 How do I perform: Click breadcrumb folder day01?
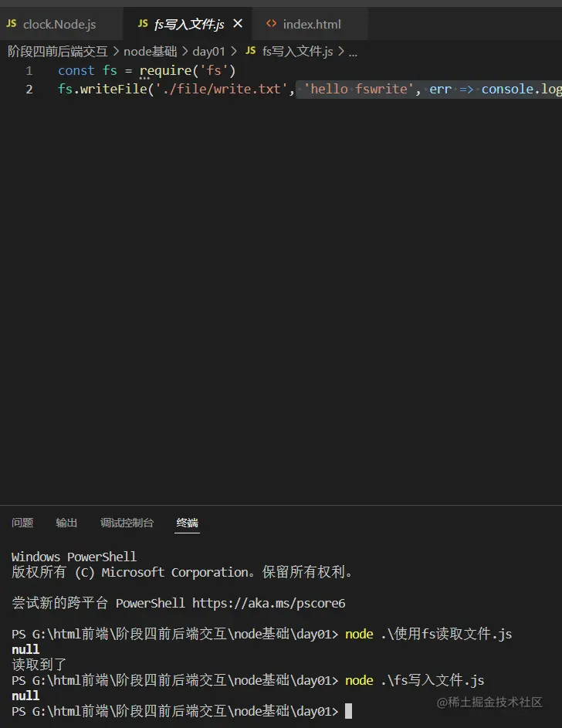[209, 51]
